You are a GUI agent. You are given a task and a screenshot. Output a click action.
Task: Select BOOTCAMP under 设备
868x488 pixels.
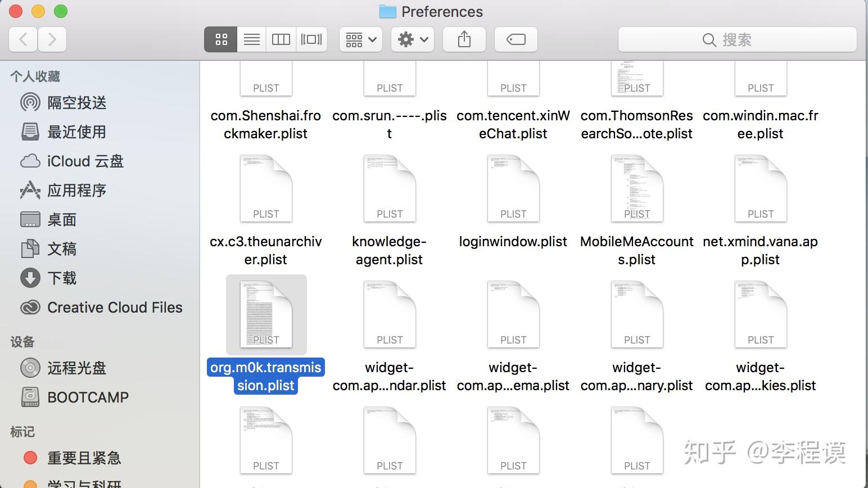pyautogui.click(x=88, y=397)
